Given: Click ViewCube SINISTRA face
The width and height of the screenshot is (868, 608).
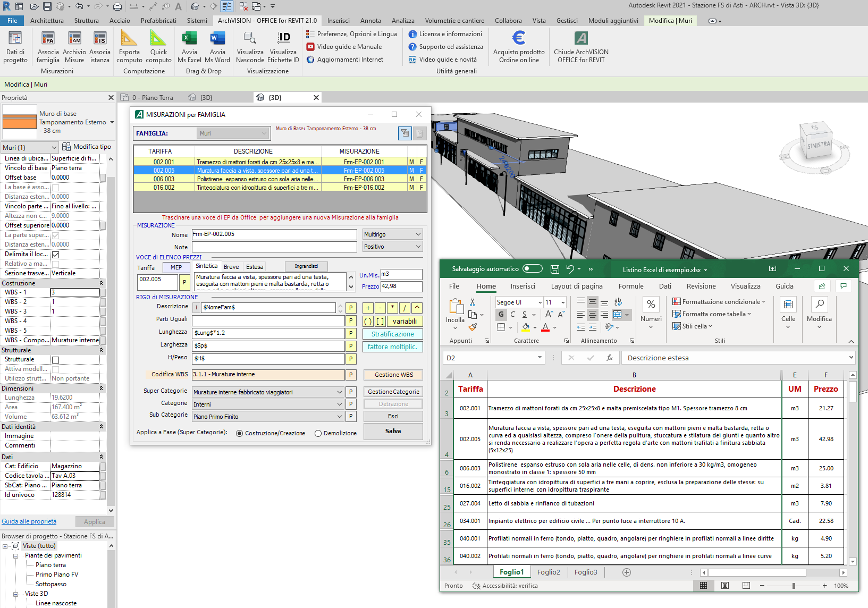Looking at the screenshot, I should (819, 146).
